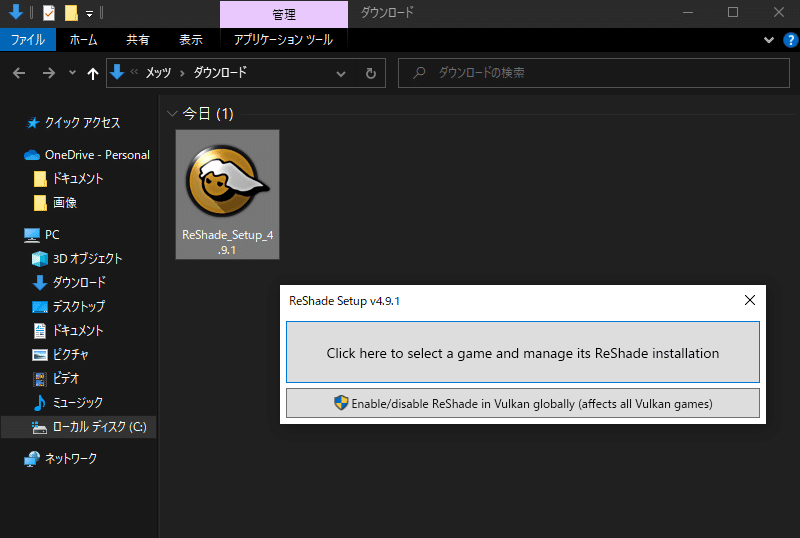The height and width of the screenshot is (538, 800).
Task: Click the chevron after メッツ in path
Action: [x=182, y=74]
